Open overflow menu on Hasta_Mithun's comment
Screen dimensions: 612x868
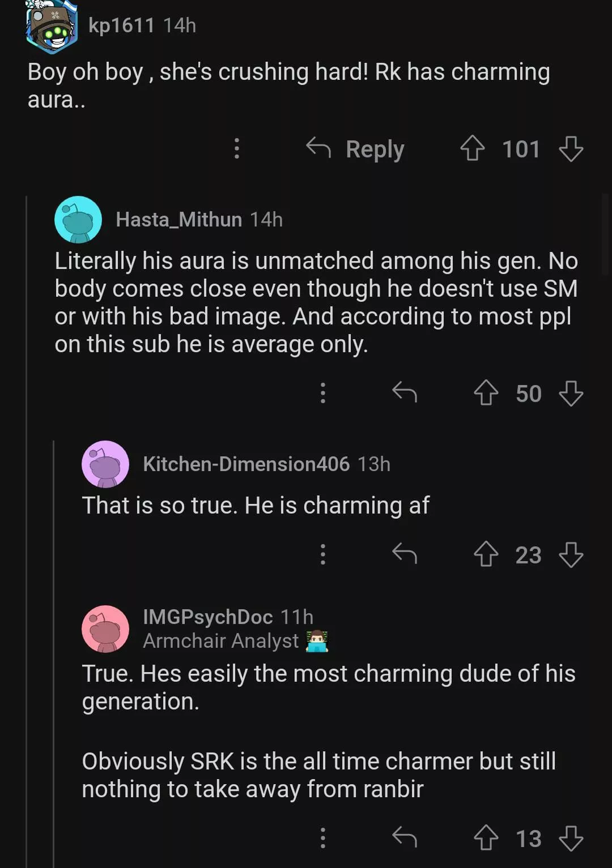(323, 393)
